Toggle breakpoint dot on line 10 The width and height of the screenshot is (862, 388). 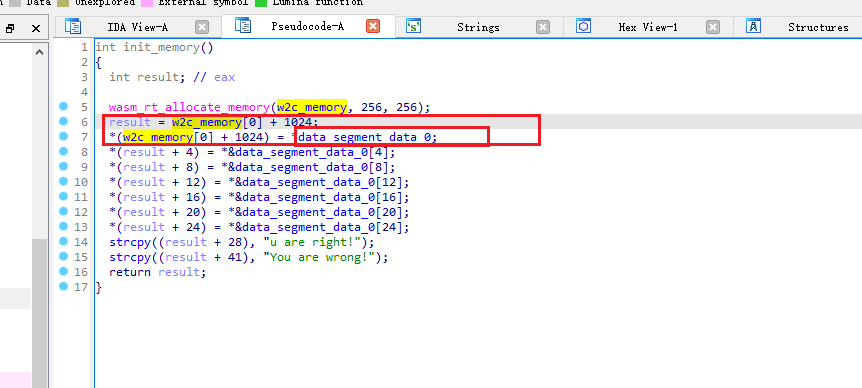coord(64,181)
